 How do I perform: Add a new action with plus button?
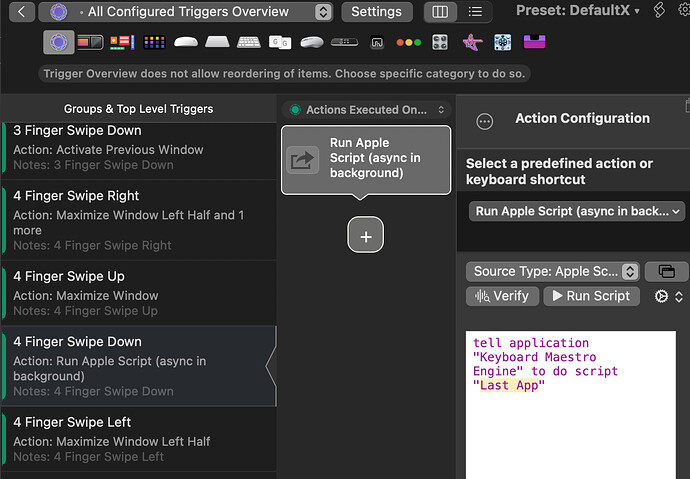pyautogui.click(x=366, y=235)
